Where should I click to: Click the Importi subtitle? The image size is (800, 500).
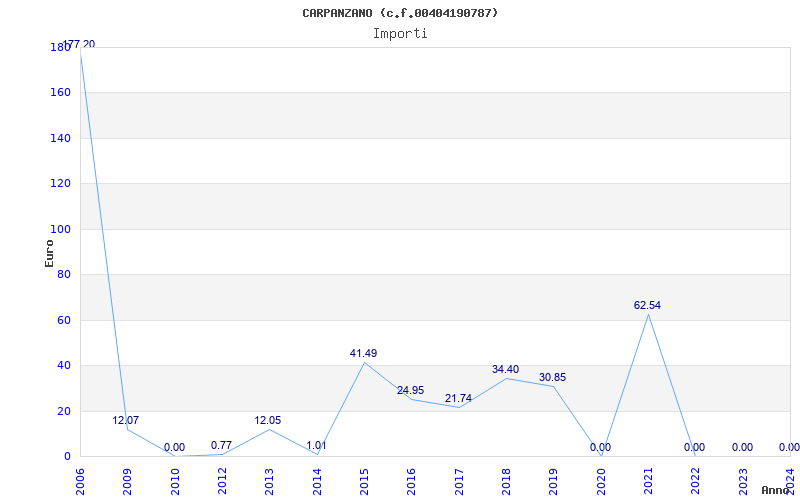point(400,34)
